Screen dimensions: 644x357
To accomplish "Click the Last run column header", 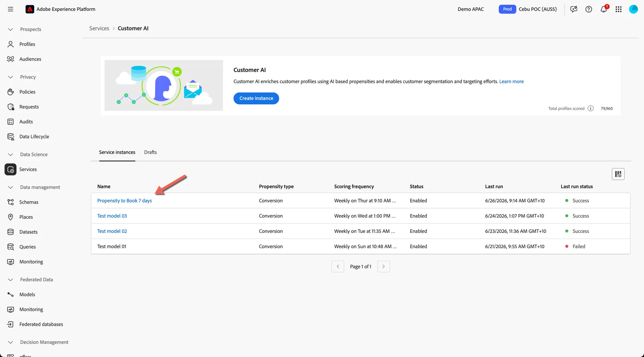I will tap(494, 186).
